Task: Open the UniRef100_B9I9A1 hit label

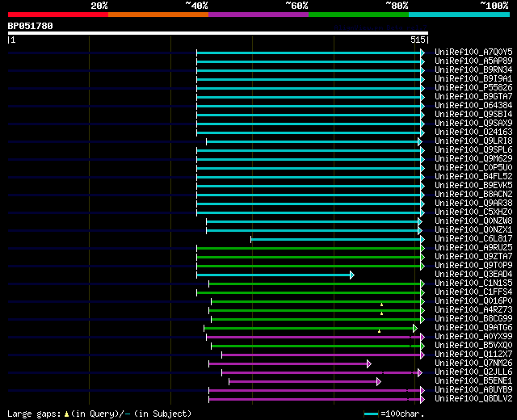Action: pyautogui.click(x=473, y=79)
